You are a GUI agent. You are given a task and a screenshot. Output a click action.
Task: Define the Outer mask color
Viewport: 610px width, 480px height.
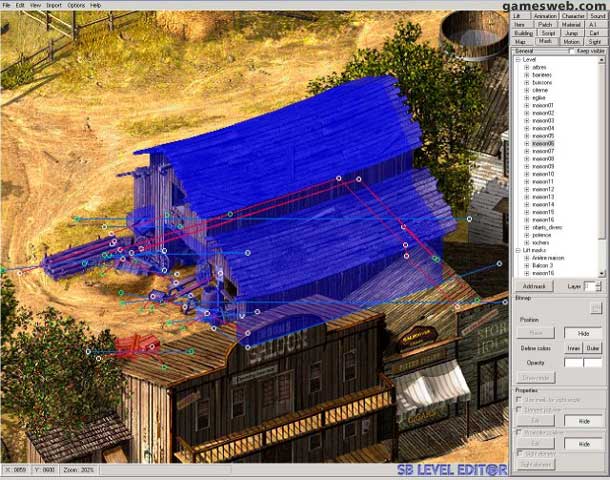click(594, 348)
